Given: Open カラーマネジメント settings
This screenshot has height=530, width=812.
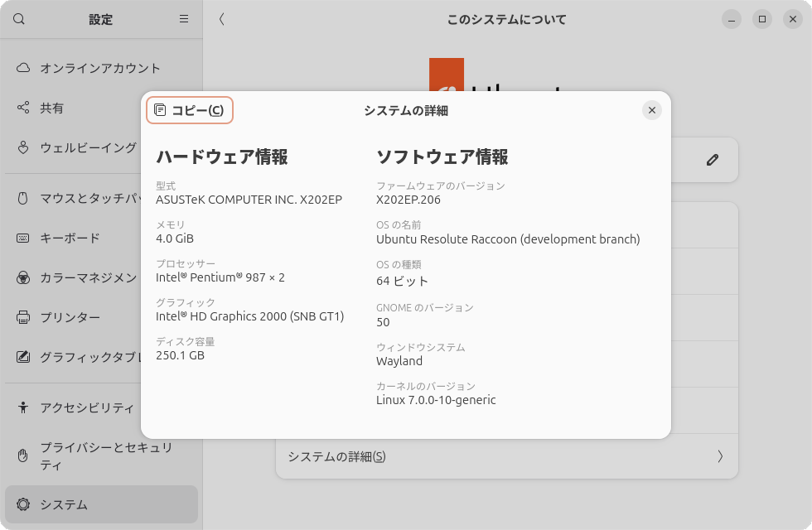Looking at the screenshot, I should tap(88, 277).
